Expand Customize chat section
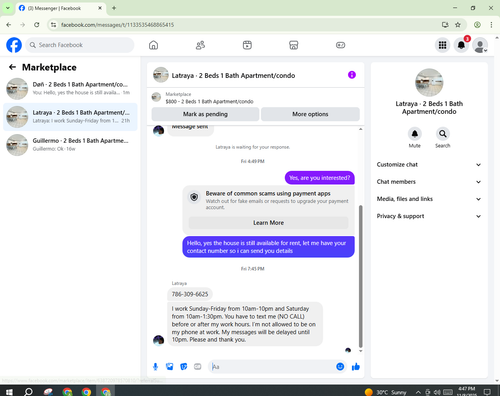The image size is (500, 396). tap(429, 165)
